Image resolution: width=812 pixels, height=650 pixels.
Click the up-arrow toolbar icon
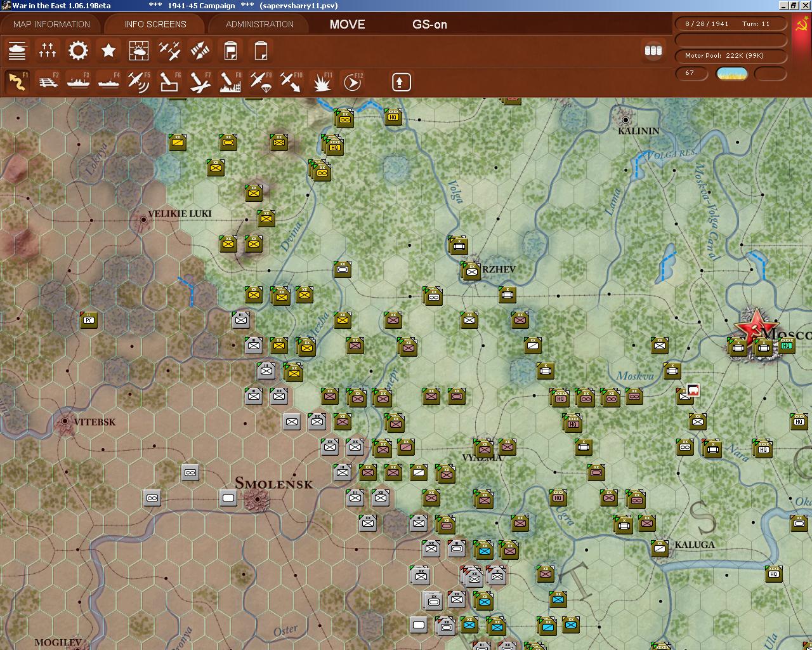point(401,82)
